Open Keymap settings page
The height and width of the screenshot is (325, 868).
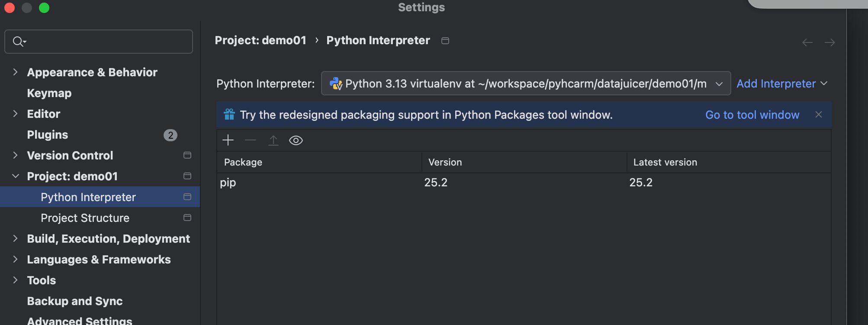click(49, 93)
